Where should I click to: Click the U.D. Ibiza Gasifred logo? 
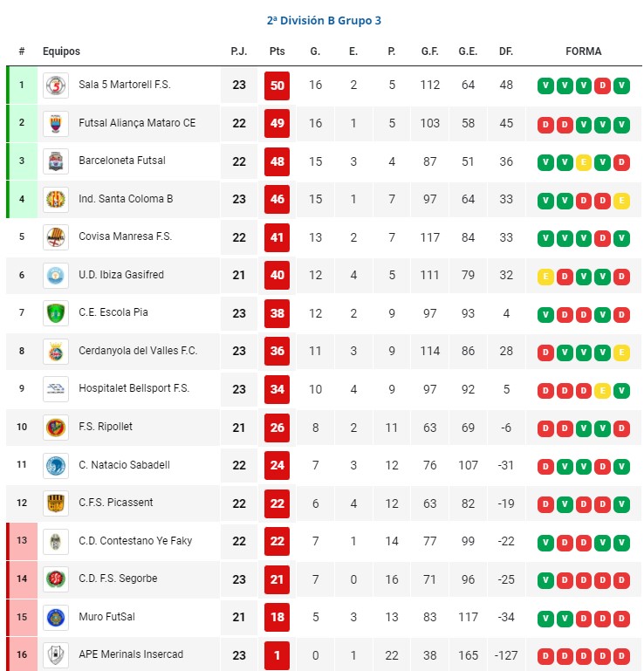tap(56, 275)
